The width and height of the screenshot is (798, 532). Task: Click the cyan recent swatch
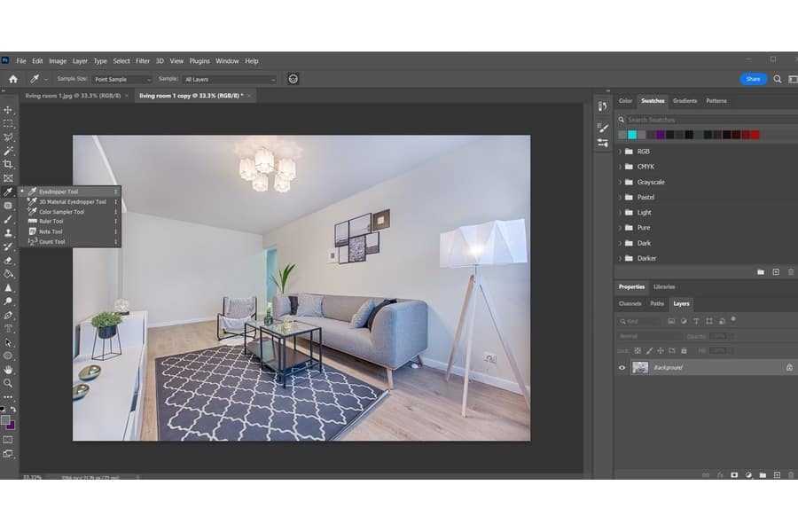632,135
